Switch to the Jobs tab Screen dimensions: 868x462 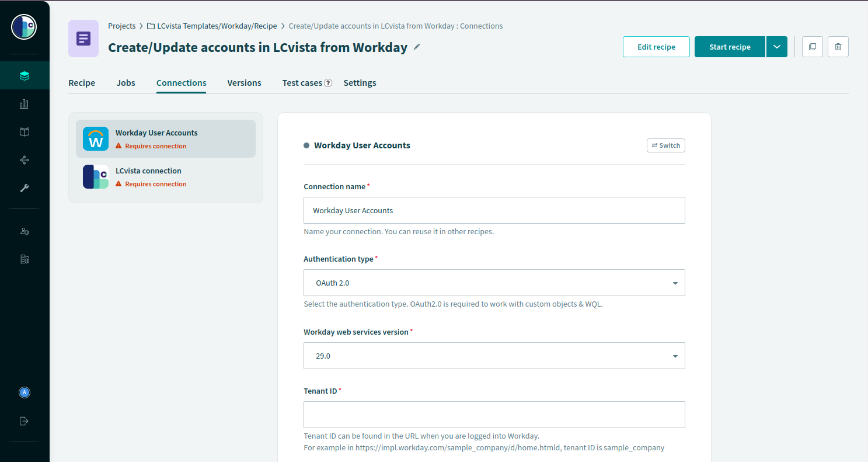coord(126,83)
